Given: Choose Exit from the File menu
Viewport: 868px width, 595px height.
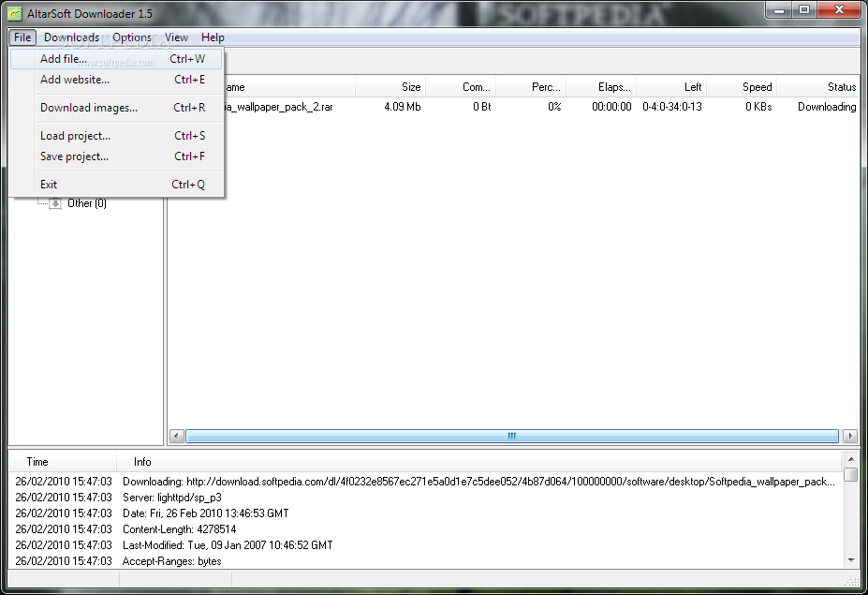Looking at the screenshot, I should pyautogui.click(x=116, y=185).
